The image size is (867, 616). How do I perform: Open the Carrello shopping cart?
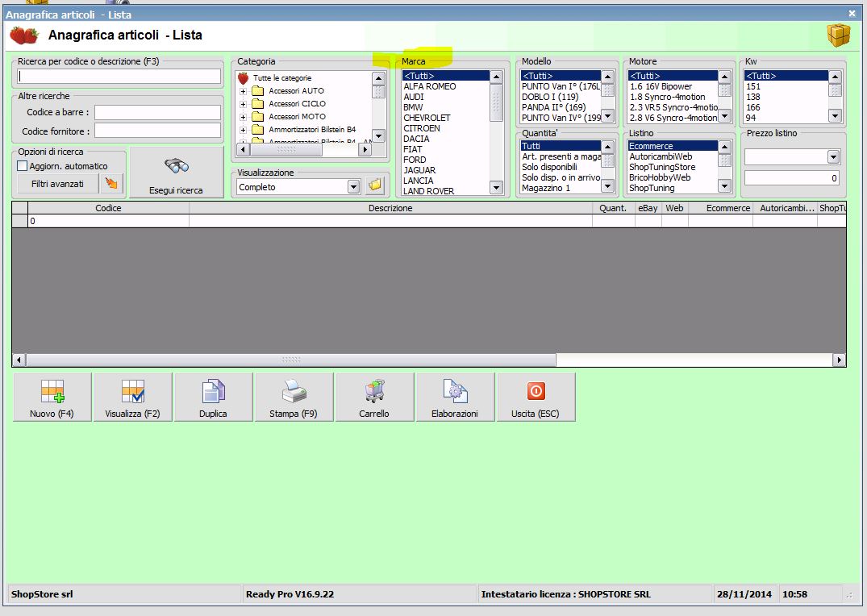click(x=374, y=397)
